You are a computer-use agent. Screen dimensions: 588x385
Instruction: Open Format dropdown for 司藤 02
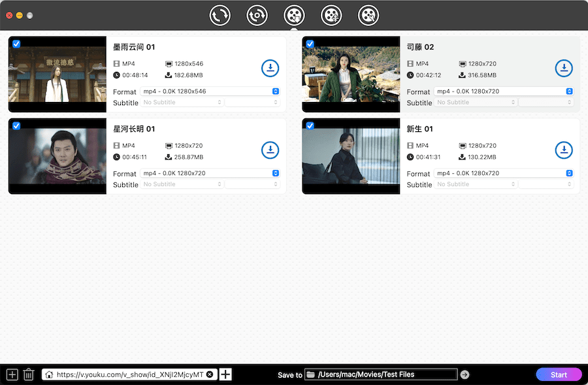[504, 92]
